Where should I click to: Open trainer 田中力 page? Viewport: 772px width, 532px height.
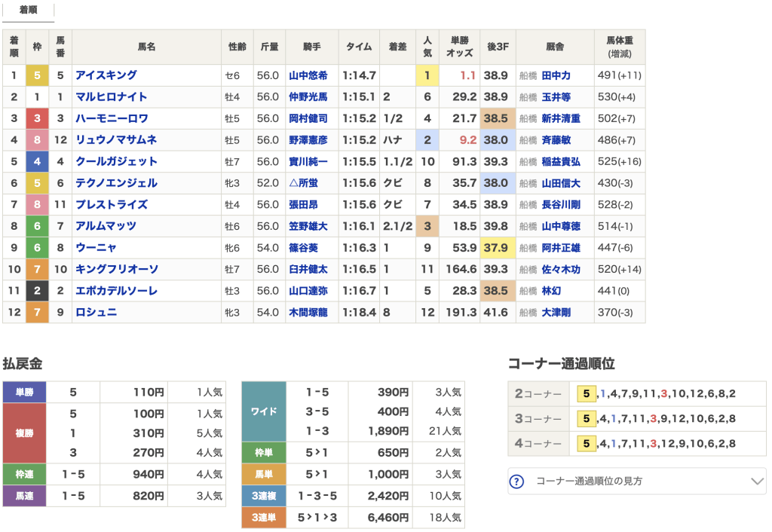tap(556, 75)
